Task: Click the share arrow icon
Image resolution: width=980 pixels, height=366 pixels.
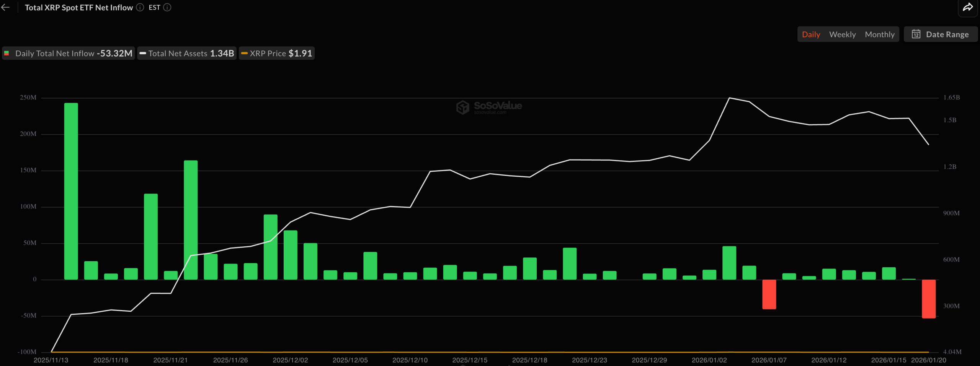Action: coord(968,7)
